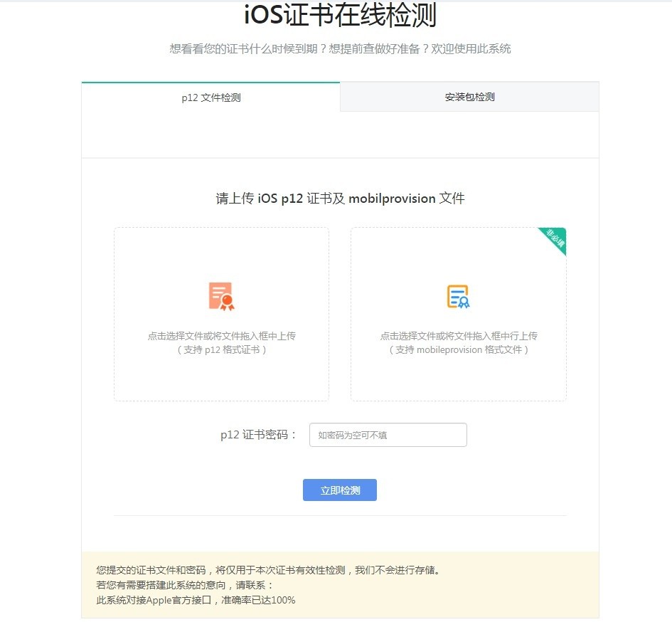672x622 pixels.
Task: Switch to the 安装包检测 tab
Action: click(468, 97)
